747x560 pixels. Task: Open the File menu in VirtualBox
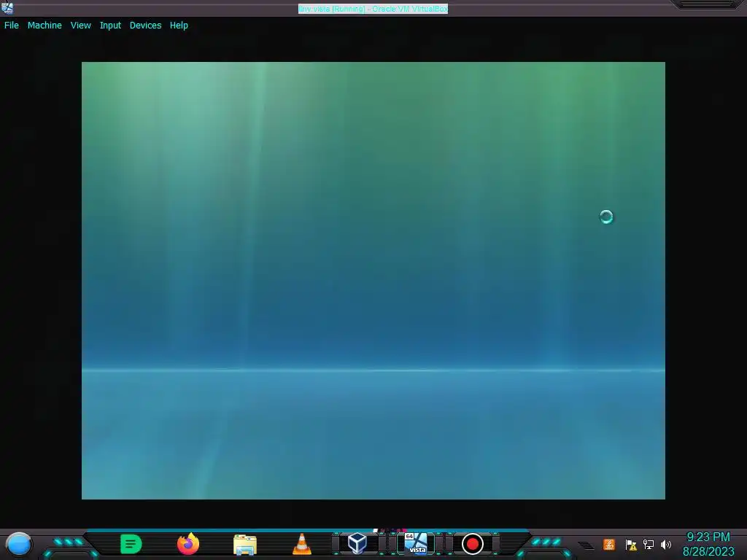point(12,26)
